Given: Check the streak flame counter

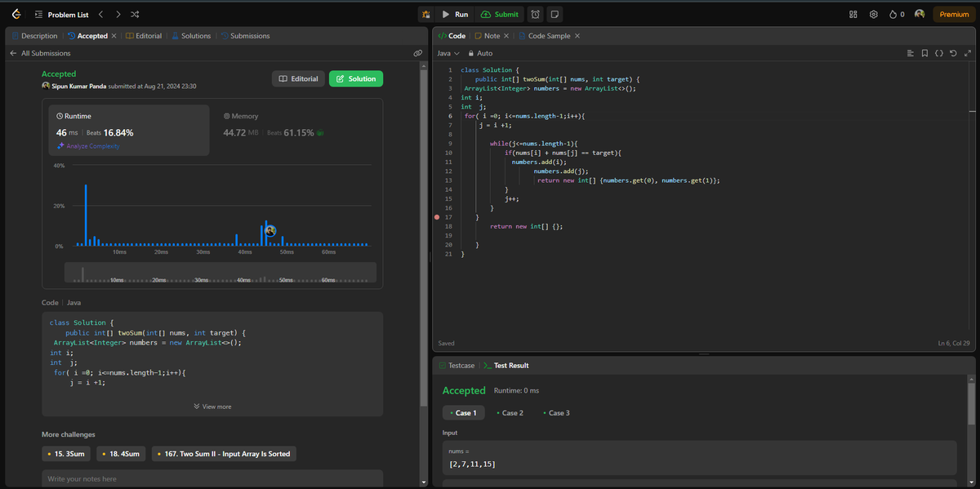Looking at the screenshot, I should [897, 14].
